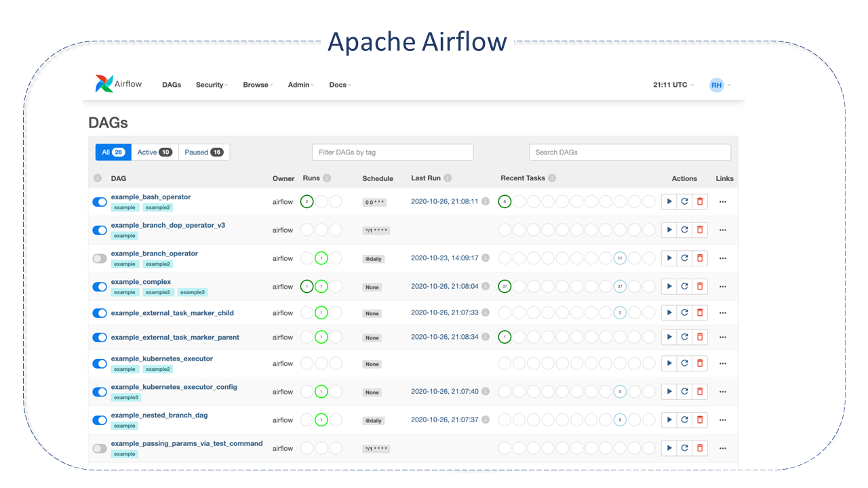Pause the example_complex DAG toggle
The image size is (868, 488).
(100, 287)
